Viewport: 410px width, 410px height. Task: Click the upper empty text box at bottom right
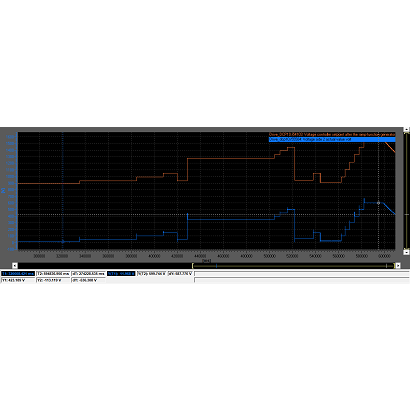(302, 274)
